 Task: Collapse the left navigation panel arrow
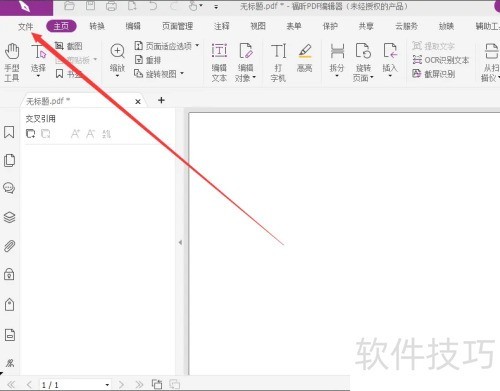180,242
